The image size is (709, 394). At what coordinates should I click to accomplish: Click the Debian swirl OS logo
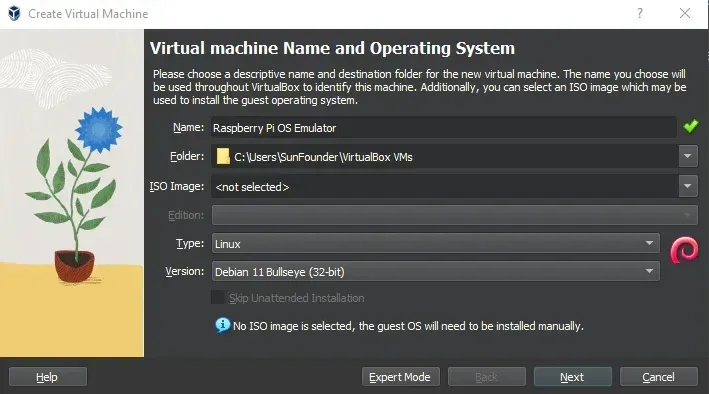(x=684, y=250)
